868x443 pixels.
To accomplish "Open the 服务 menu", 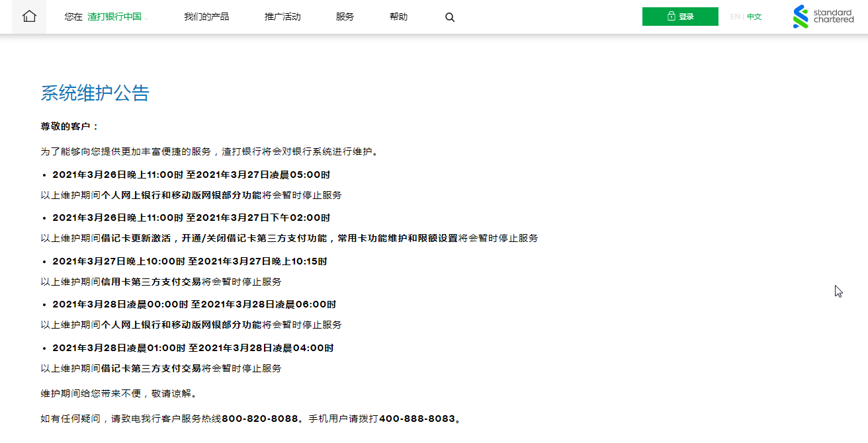I will (345, 17).
